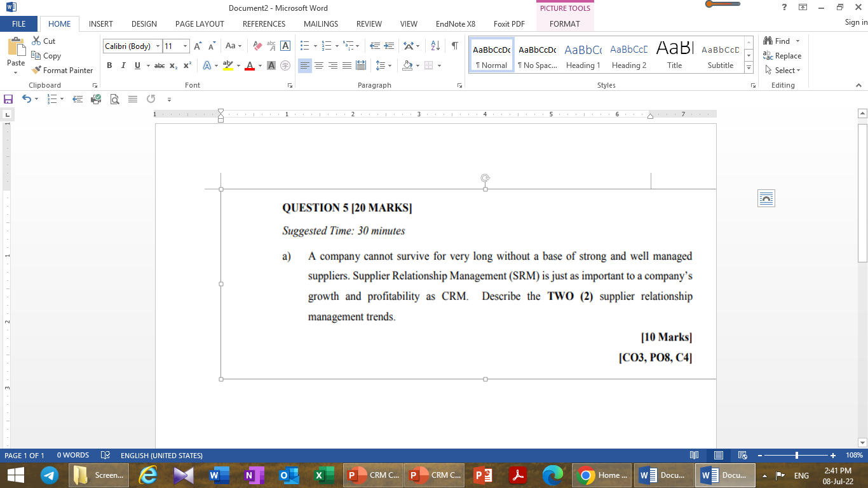Apply text Highlight Color
Screen dimensions: 868x488
228,65
